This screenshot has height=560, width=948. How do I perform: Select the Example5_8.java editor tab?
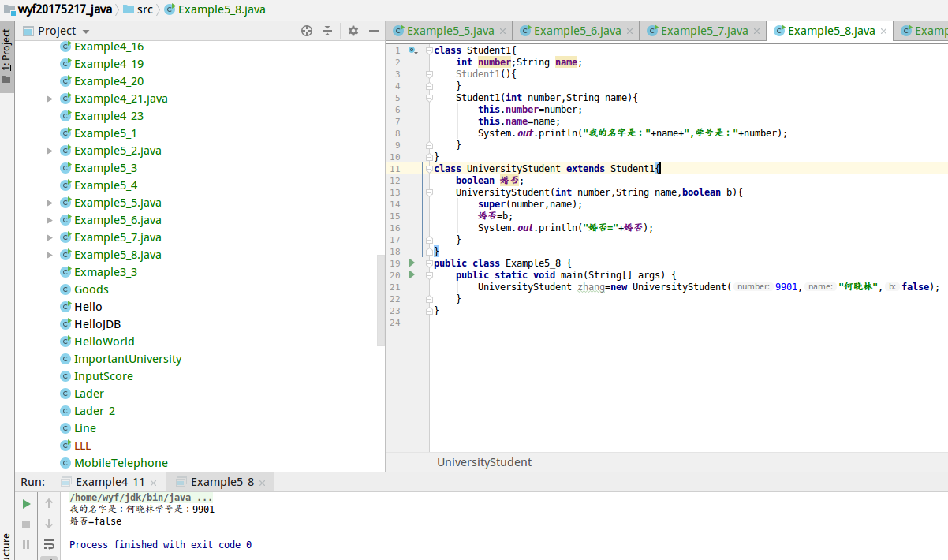coord(831,31)
